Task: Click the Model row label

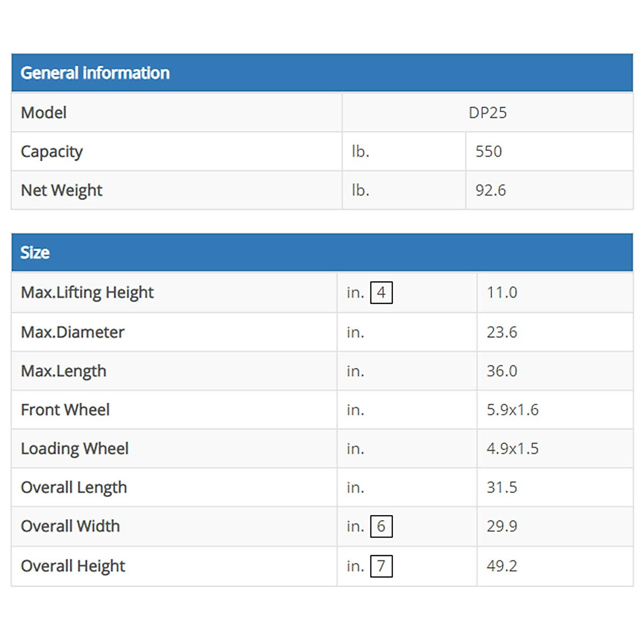Action: coord(43,113)
